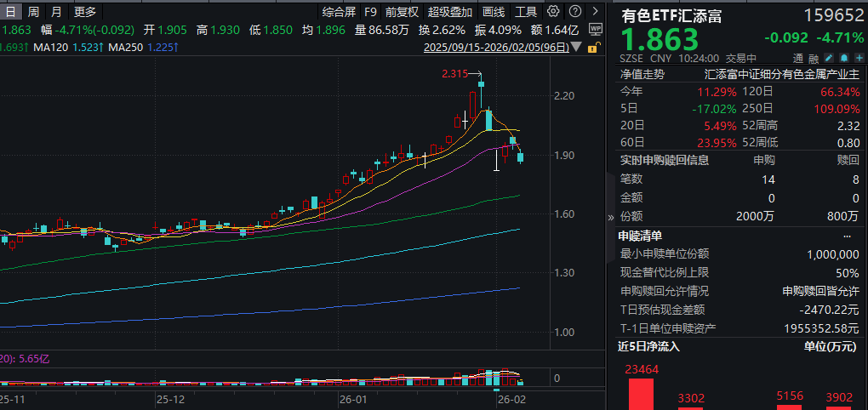Image resolution: width=868 pixels, height=410 pixels.
Task: Open 申赎清单 more options ellipsis
Action: click(847, 236)
